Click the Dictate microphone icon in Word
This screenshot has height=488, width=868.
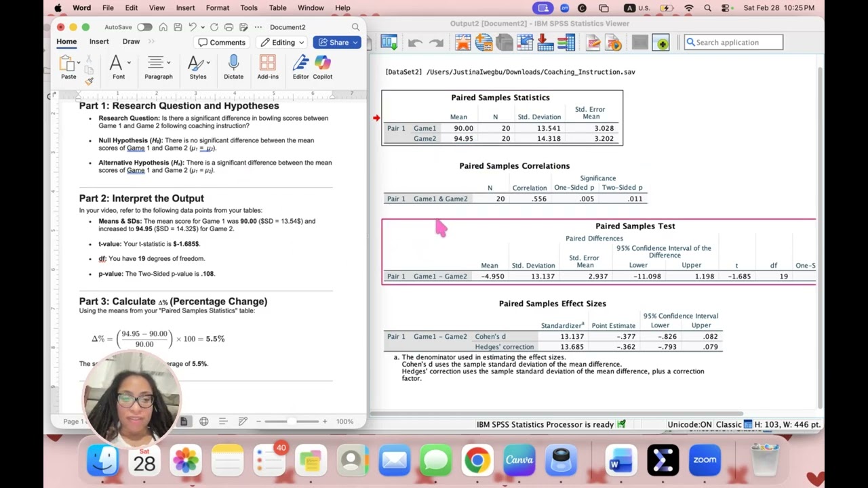point(233,64)
